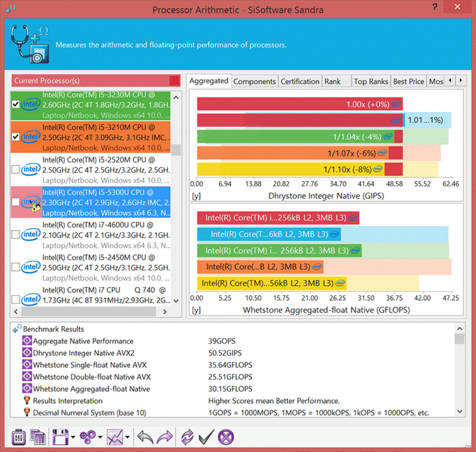Select the i7-4600U processor entry text
The image size is (476, 452).
tap(106, 235)
